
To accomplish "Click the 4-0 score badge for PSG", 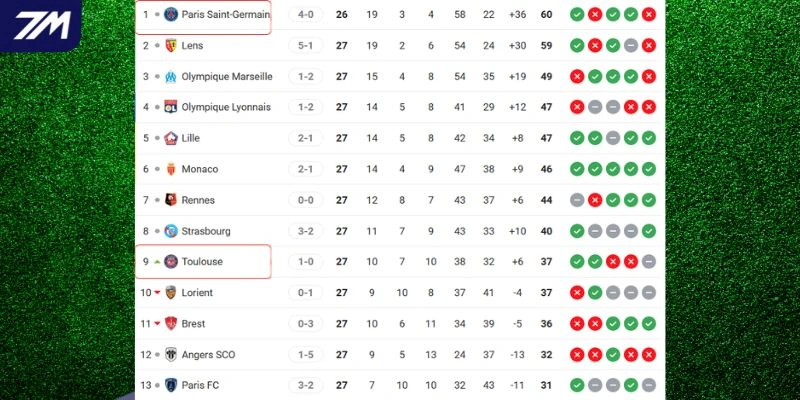I will pos(305,15).
